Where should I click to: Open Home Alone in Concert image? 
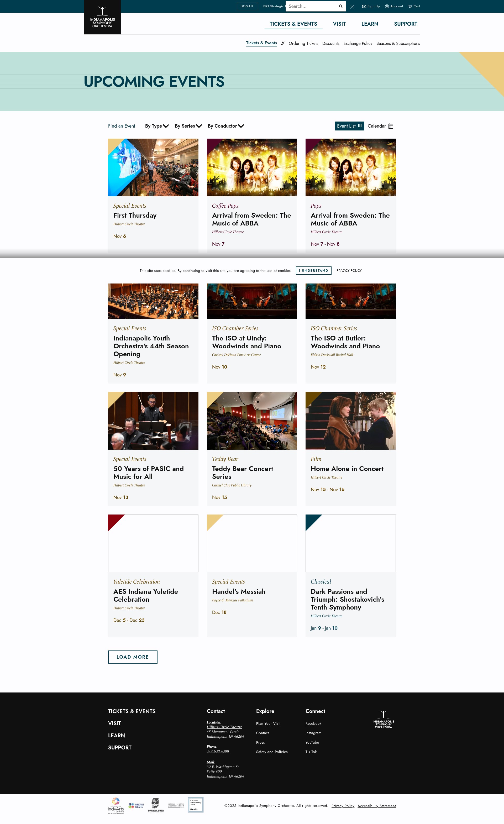tap(350, 420)
